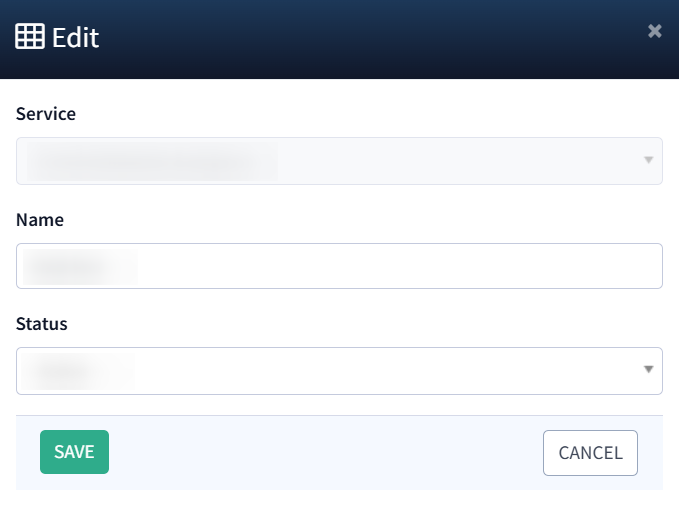Close the Edit dialog with the X
This screenshot has height=507, width=679.
pyautogui.click(x=655, y=31)
